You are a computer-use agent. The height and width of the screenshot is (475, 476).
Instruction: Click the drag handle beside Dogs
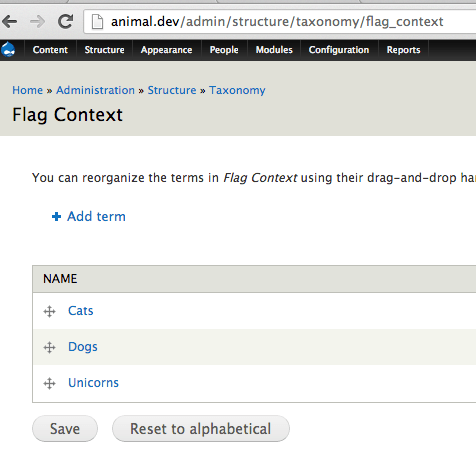pos(49,347)
